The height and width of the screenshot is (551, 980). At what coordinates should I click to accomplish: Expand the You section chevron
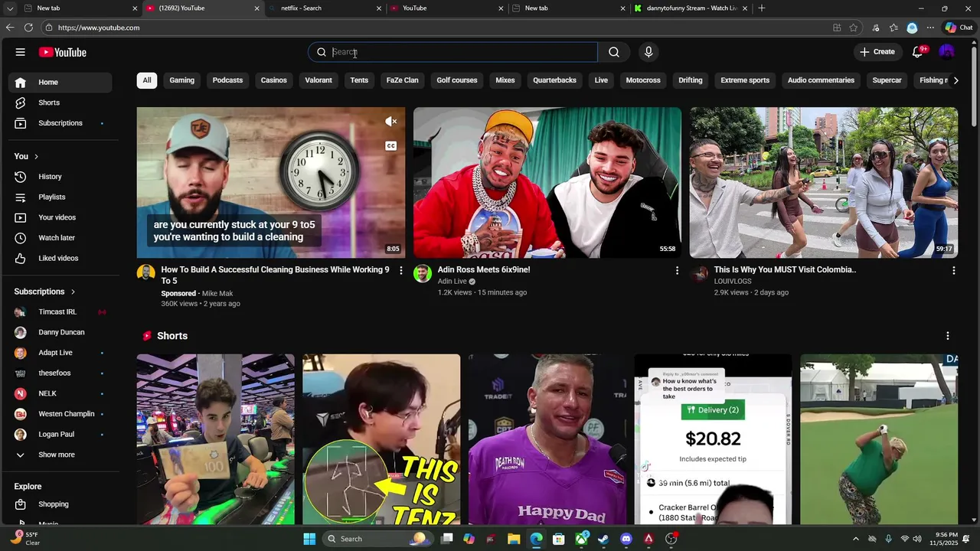click(x=36, y=157)
